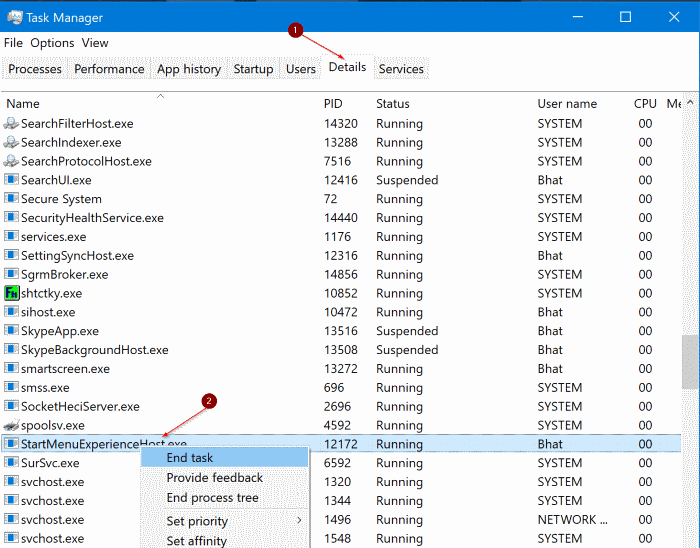Select the Details tab
This screenshot has width=700, height=548.
(x=347, y=67)
